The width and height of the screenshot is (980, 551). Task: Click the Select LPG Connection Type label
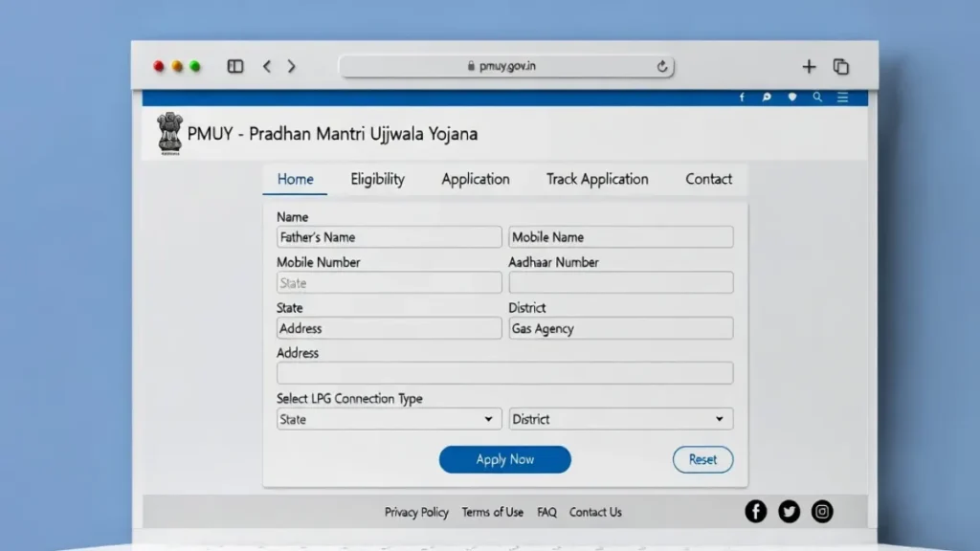349,399
